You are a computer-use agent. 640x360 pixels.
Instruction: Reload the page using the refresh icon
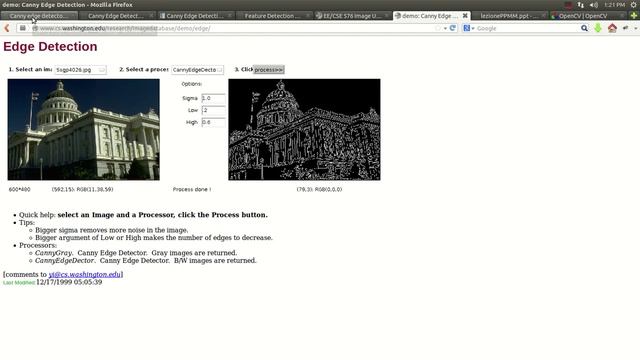(452, 28)
